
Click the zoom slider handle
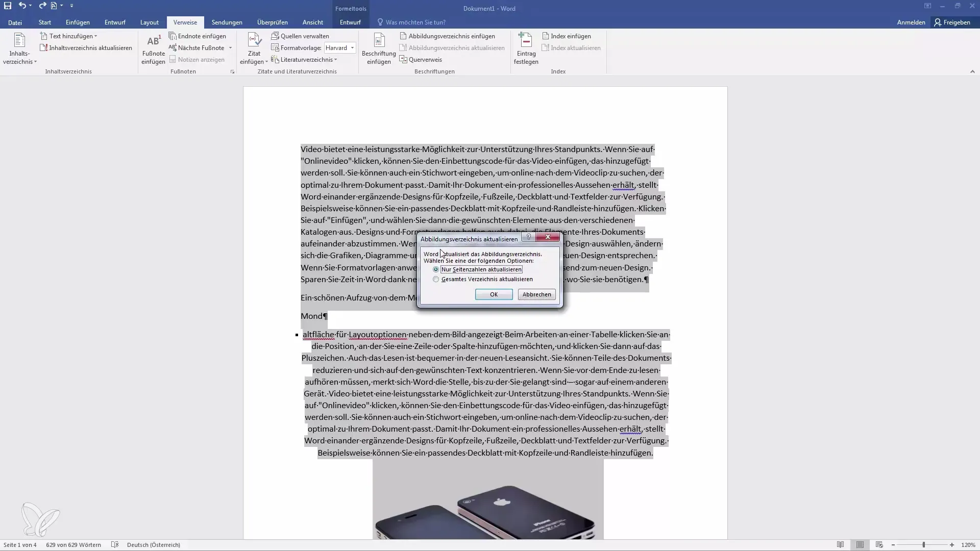tap(923, 545)
